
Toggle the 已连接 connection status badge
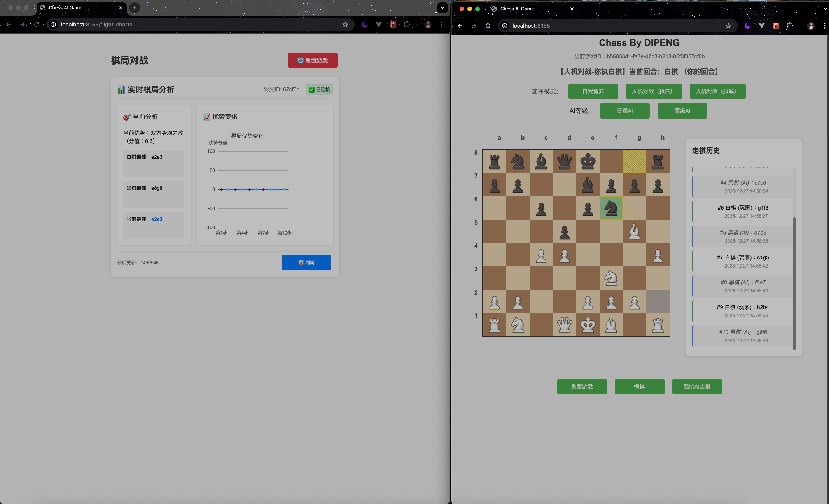(319, 89)
